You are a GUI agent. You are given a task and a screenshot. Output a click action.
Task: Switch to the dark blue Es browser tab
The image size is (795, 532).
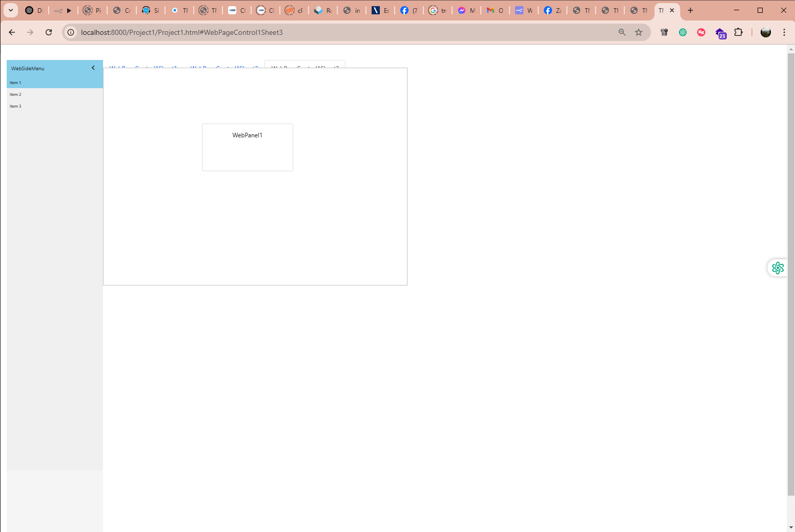point(380,10)
